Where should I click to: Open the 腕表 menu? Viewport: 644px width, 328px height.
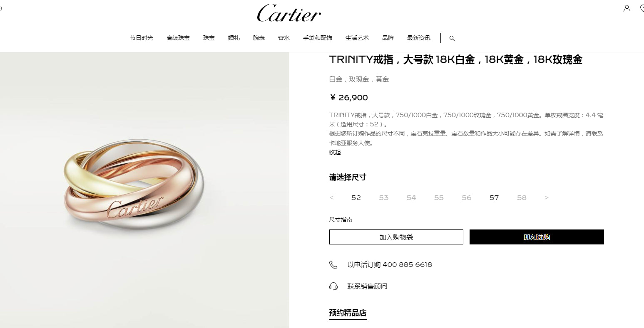point(259,38)
